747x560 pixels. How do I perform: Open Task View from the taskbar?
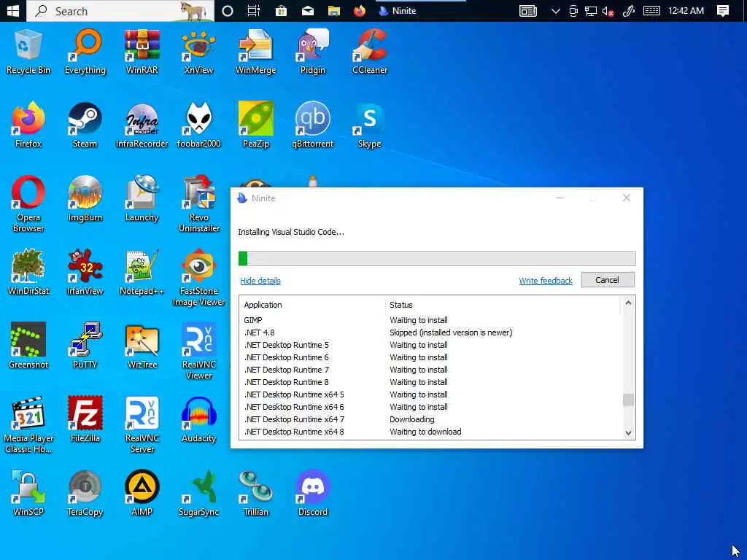click(254, 10)
